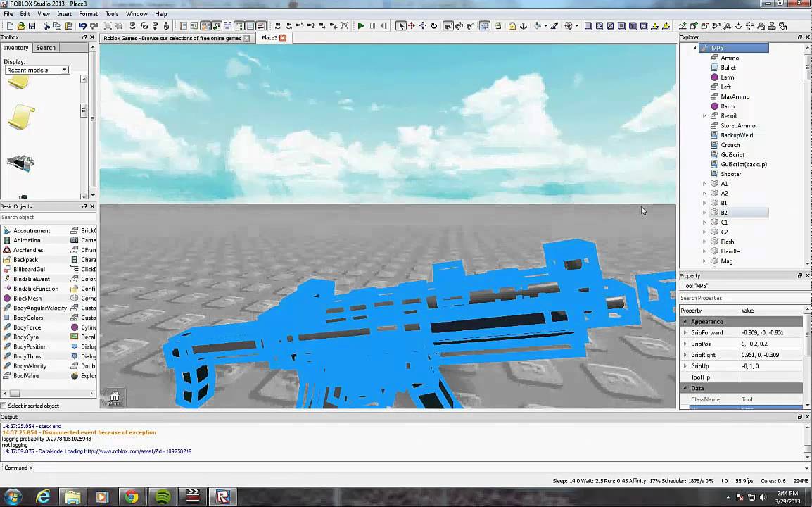Viewport: 812px width, 507px height.
Task: Click the Search Properties field
Action: pyautogui.click(x=744, y=298)
